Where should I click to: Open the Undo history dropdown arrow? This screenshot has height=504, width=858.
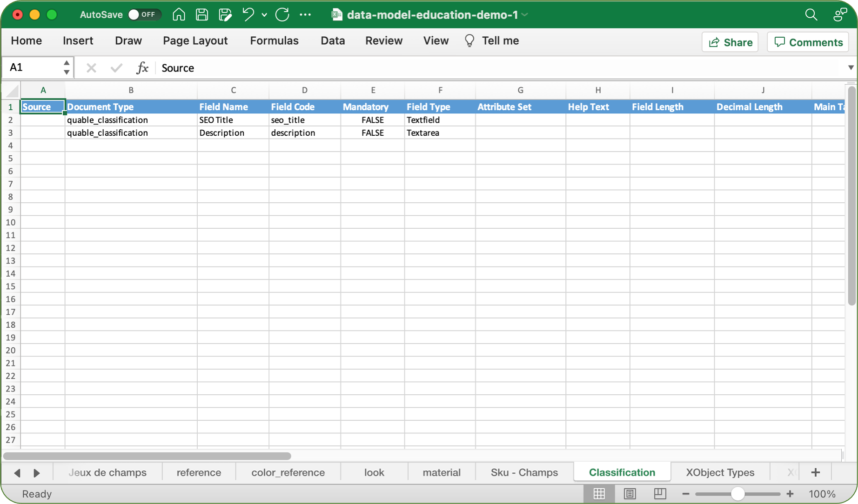tap(264, 15)
